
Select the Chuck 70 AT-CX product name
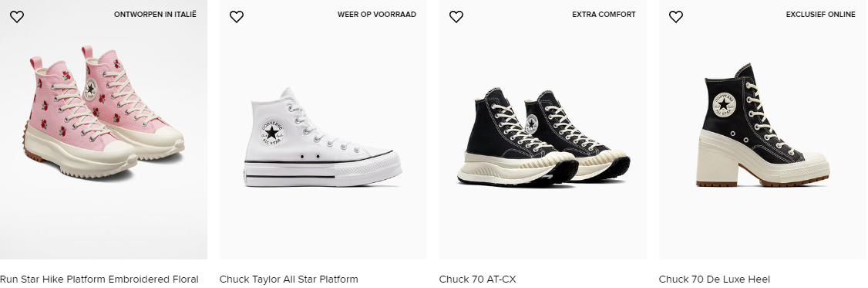477,280
